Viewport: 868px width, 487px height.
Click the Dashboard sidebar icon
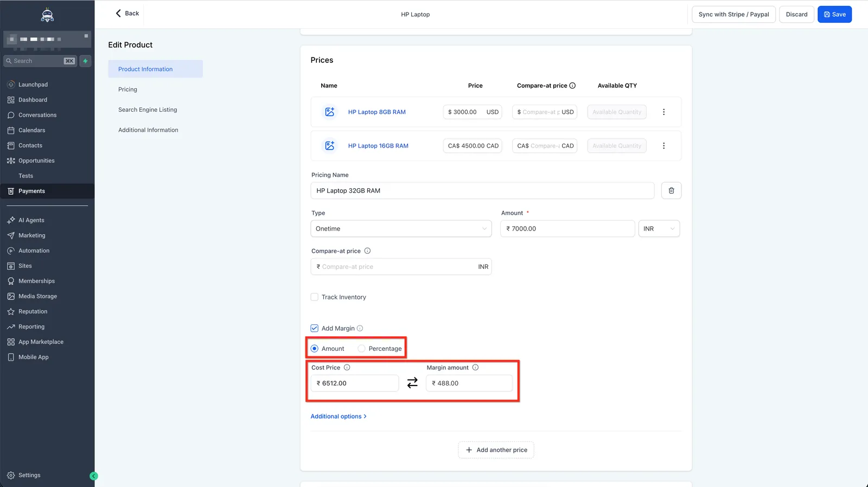point(11,100)
